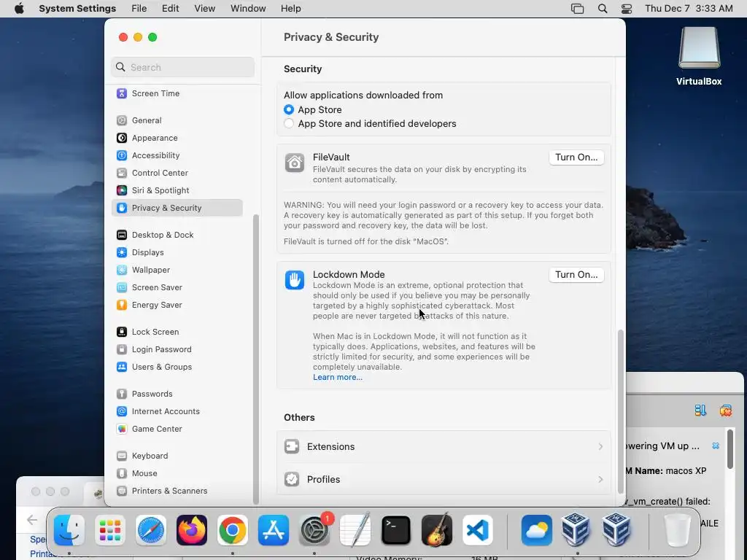Select the App Store only radio button
Image resolution: width=747 pixels, height=560 pixels.
pyautogui.click(x=289, y=109)
